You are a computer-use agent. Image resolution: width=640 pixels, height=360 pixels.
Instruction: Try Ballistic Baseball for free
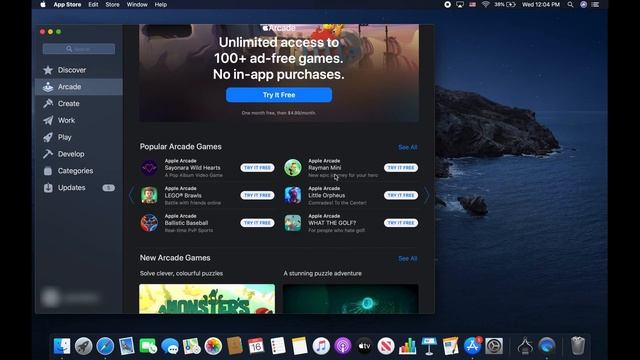pos(257,223)
